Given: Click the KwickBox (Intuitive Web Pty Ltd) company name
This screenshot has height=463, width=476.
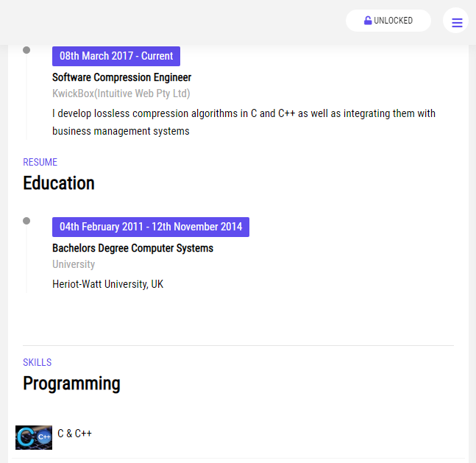Looking at the screenshot, I should tap(121, 93).
